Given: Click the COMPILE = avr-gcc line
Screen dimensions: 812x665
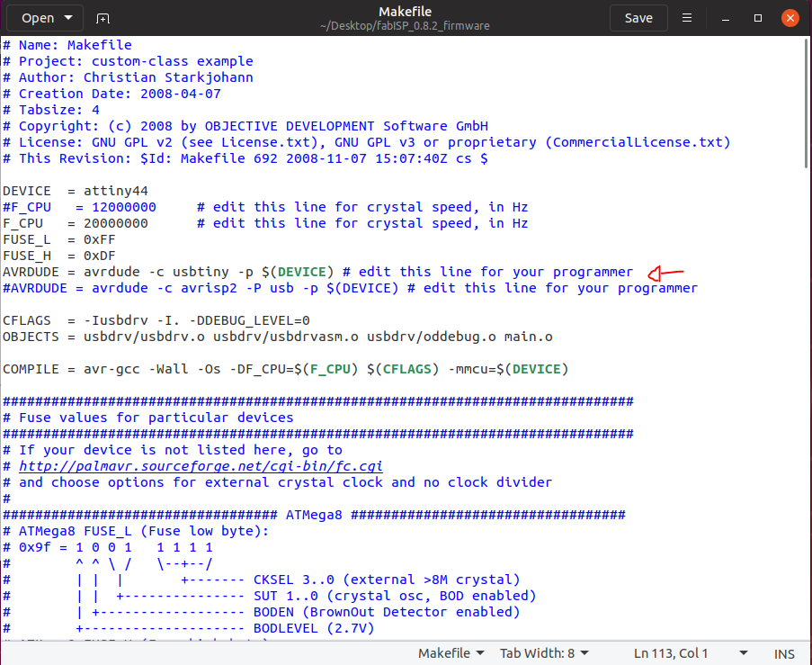Looking at the screenshot, I should tap(285, 369).
